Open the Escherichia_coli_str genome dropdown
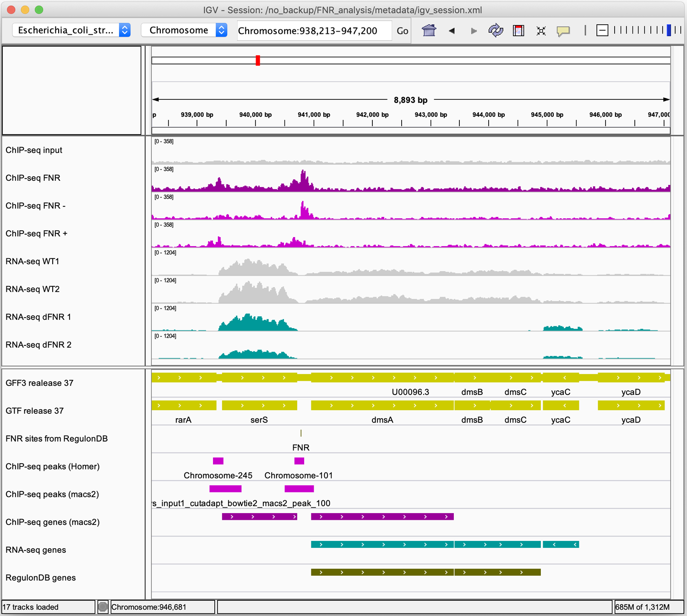The width and height of the screenshot is (687, 616). [x=71, y=30]
